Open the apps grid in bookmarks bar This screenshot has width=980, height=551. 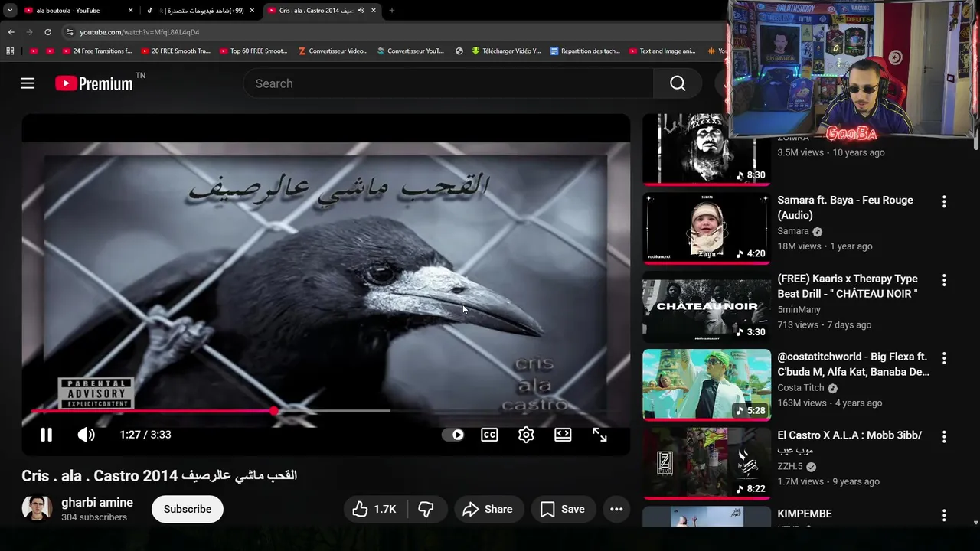pyautogui.click(x=10, y=51)
